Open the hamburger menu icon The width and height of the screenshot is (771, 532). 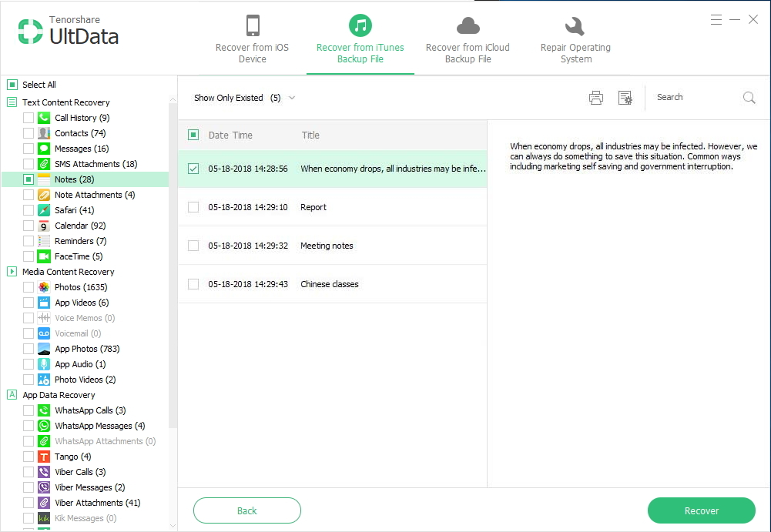click(x=716, y=19)
